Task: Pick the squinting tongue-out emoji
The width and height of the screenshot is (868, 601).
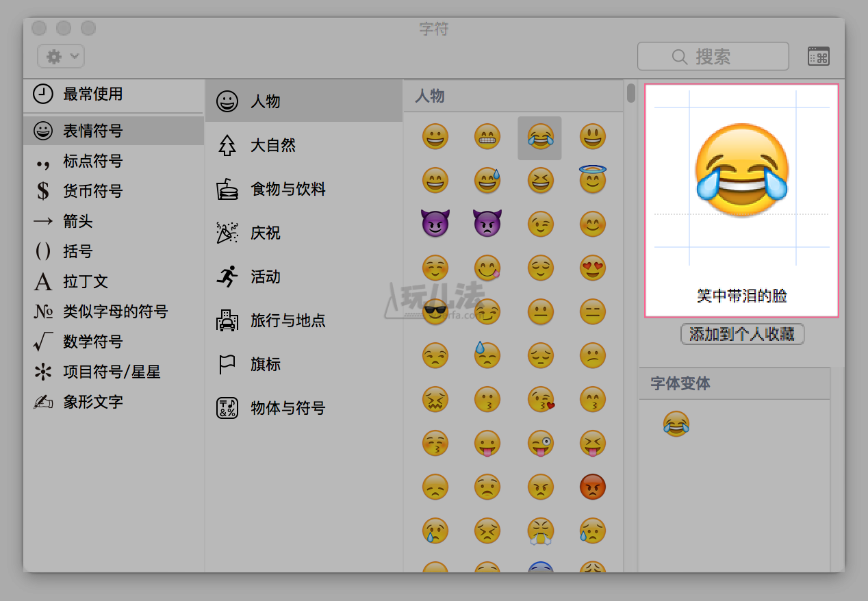Action: tap(593, 444)
